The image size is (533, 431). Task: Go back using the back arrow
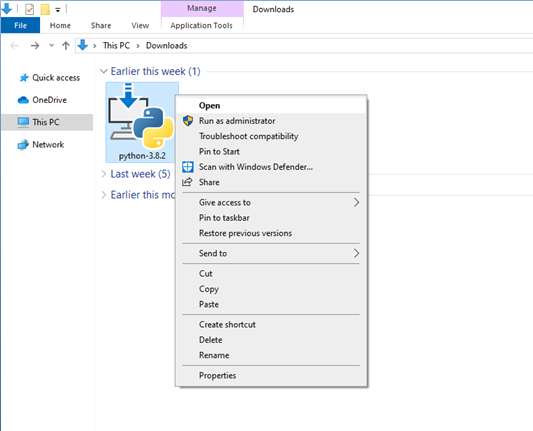pos(14,46)
